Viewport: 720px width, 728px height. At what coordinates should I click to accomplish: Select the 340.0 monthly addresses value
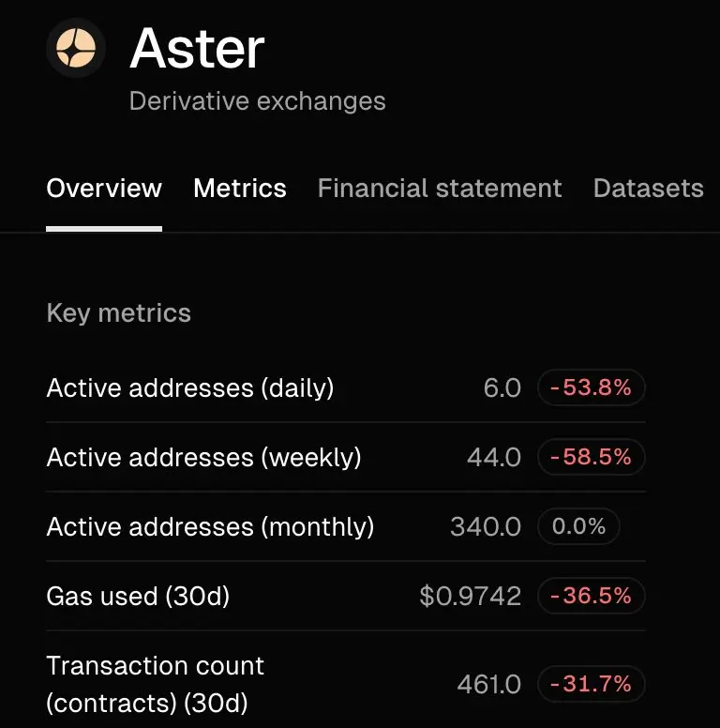coord(486,527)
